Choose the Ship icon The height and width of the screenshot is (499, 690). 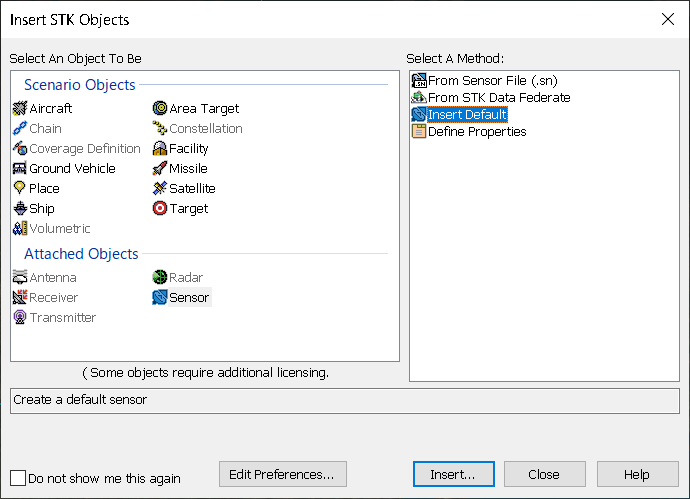20,209
